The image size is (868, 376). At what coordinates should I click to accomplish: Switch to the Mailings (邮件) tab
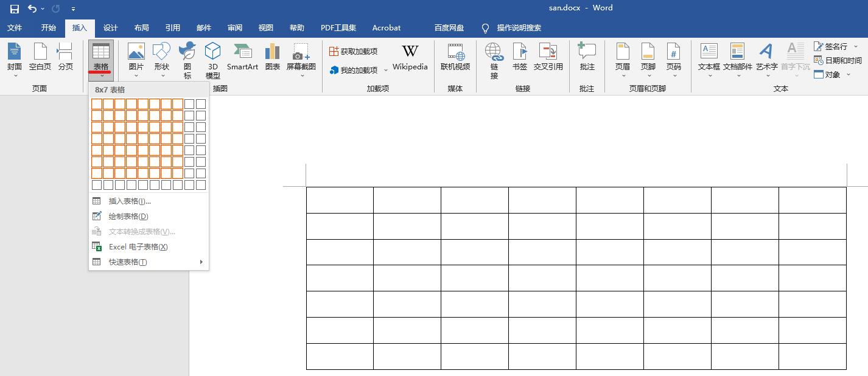click(204, 28)
